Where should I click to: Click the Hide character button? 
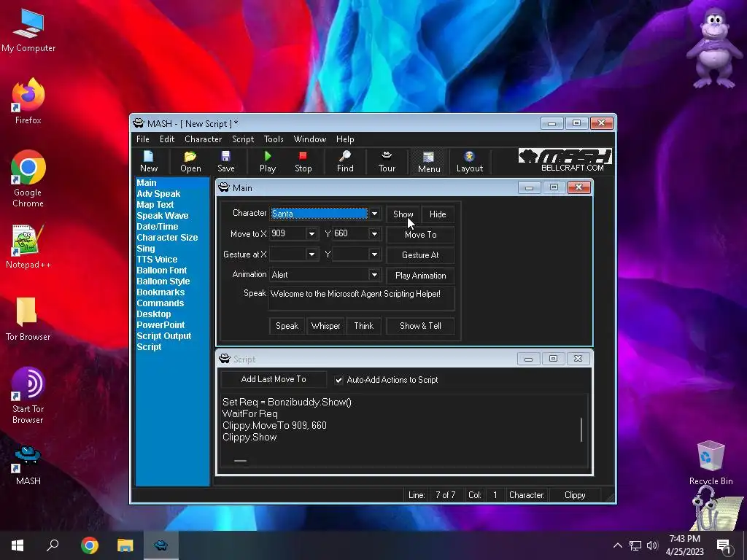438,214
